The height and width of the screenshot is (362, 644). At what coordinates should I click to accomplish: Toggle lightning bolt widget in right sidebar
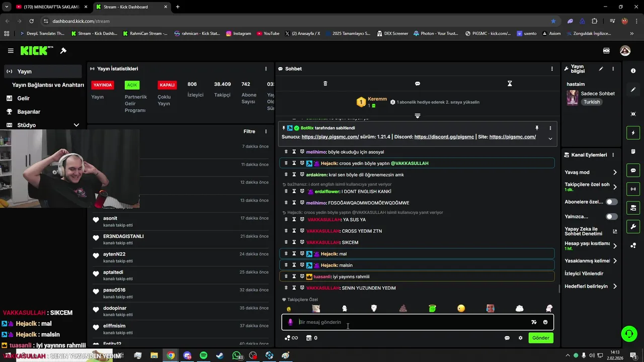(633, 133)
